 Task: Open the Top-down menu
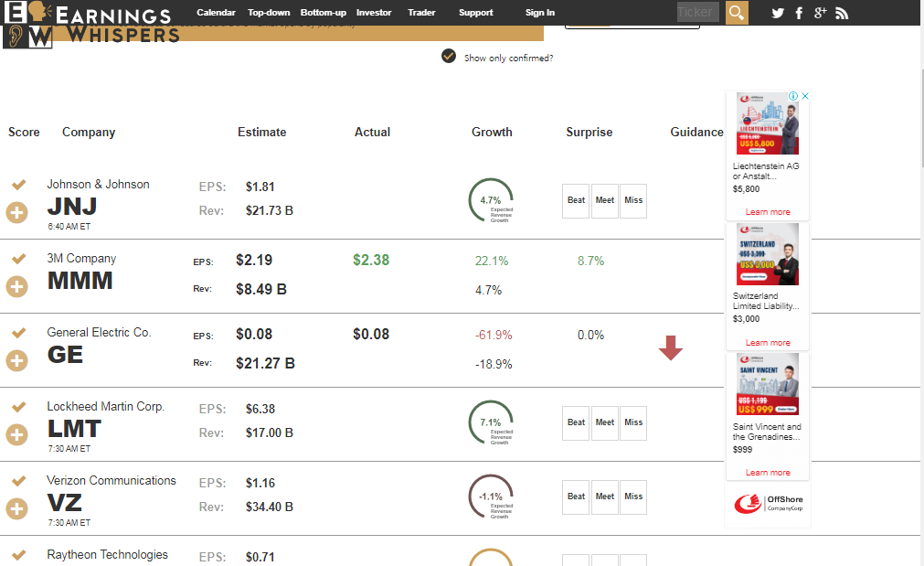(x=269, y=13)
